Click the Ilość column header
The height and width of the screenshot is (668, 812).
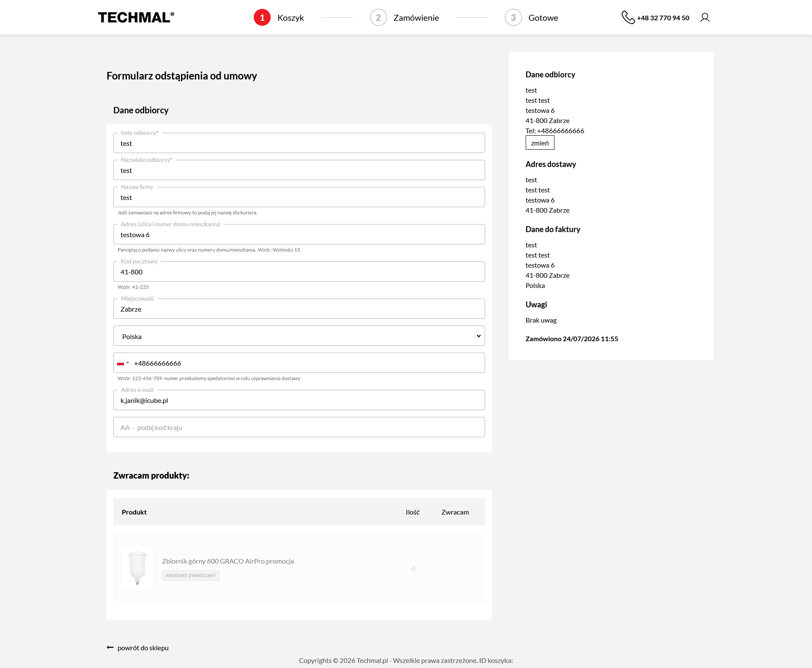[x=413, y=512]
